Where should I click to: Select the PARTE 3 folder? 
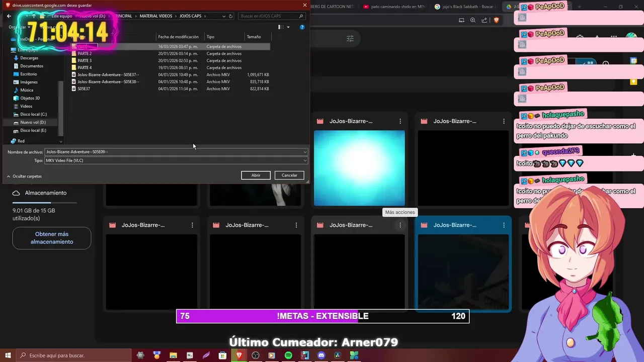[85, 60]
